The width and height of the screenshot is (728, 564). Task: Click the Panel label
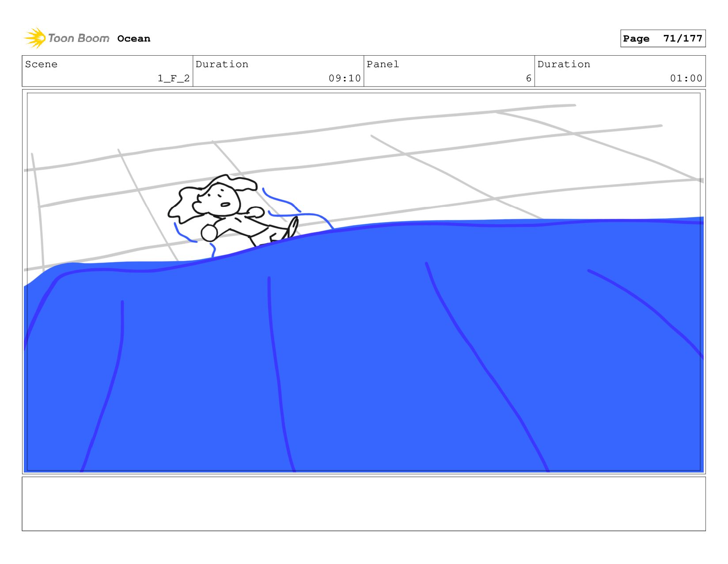(x=383, y=64)
